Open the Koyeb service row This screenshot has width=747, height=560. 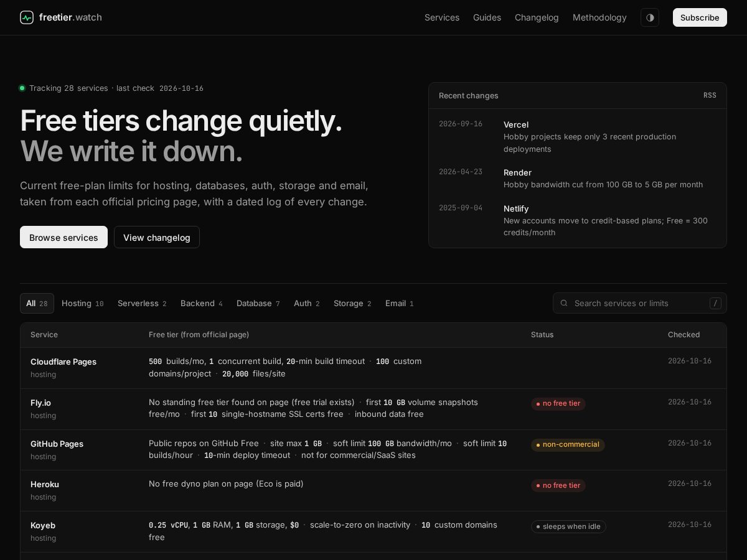point(374,531)
